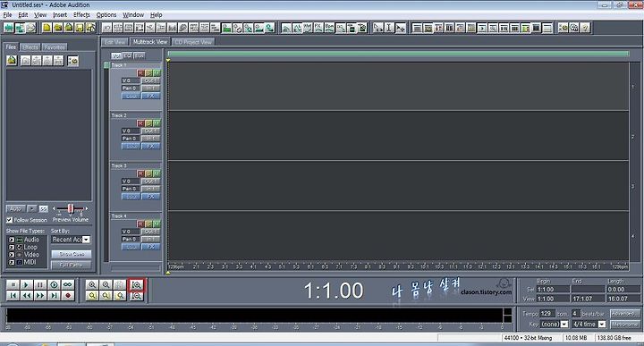644x346 pixels.
Task: Click the yellow New Session toolbar icon
Action: coord(47,28)
